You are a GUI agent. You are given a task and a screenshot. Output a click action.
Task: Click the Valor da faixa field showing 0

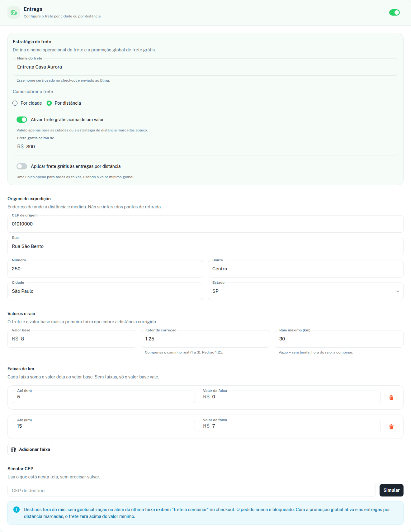click(x=290, y=397)
